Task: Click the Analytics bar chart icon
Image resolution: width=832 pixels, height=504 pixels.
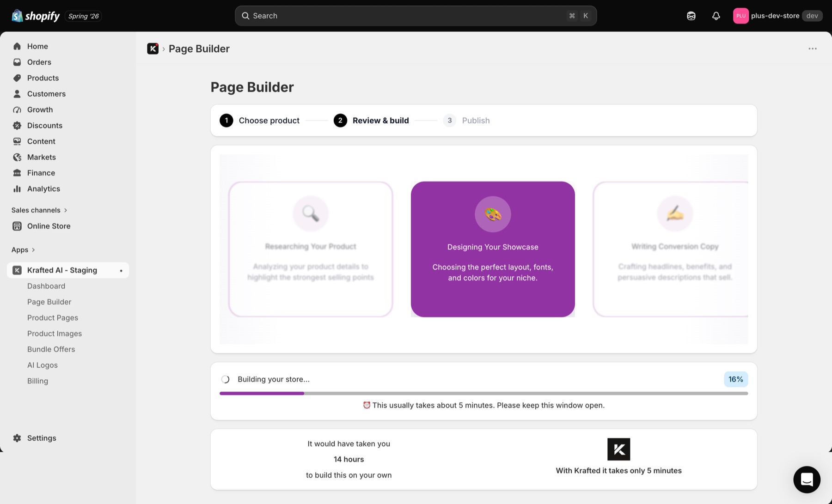Action: click(x=17, y=188)
